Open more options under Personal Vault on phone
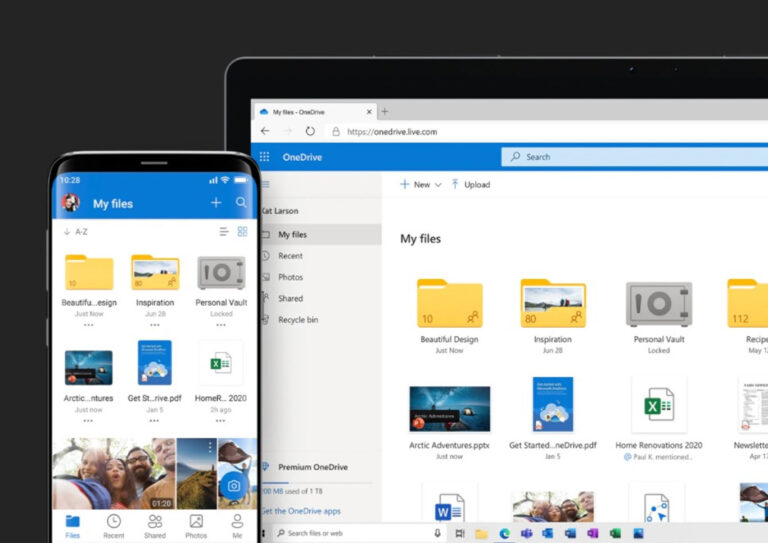This screenshot has height=543, width=768. point(221,325)
